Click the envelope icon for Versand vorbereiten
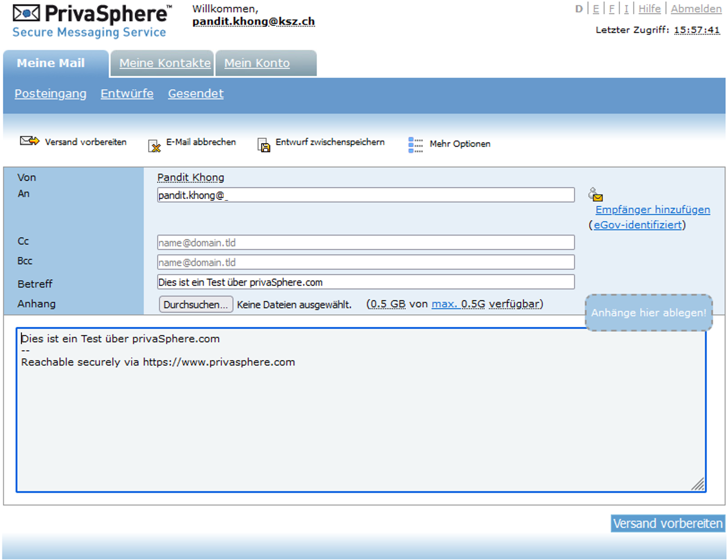 [29, 141]
